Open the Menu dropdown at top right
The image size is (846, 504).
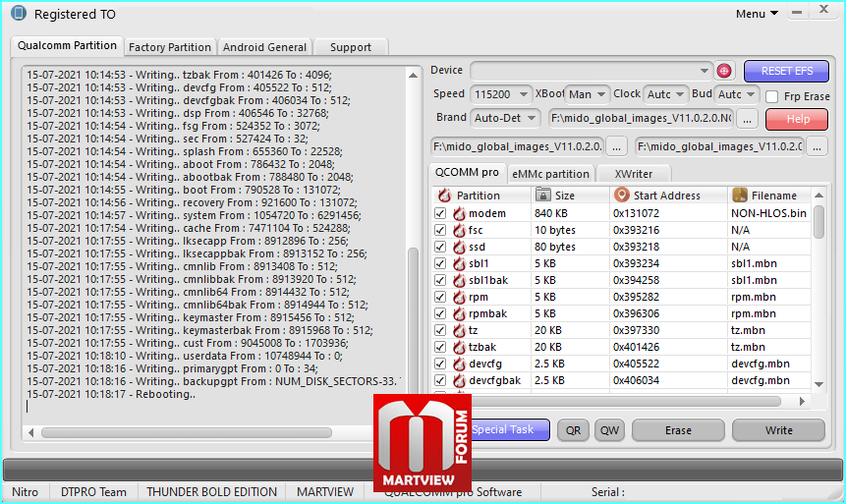point(757,14)
